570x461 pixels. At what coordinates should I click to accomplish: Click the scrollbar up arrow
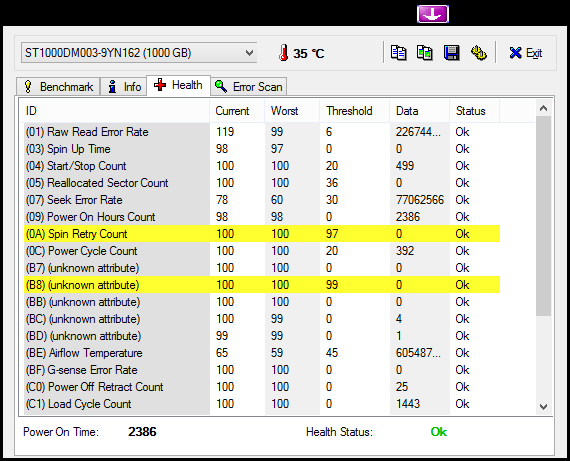coord(543,108)
